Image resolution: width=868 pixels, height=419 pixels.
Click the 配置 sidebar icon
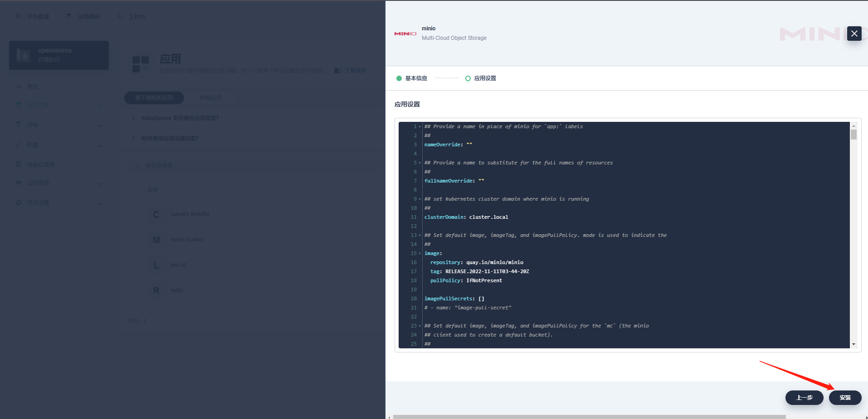click(x=19, y=144)
